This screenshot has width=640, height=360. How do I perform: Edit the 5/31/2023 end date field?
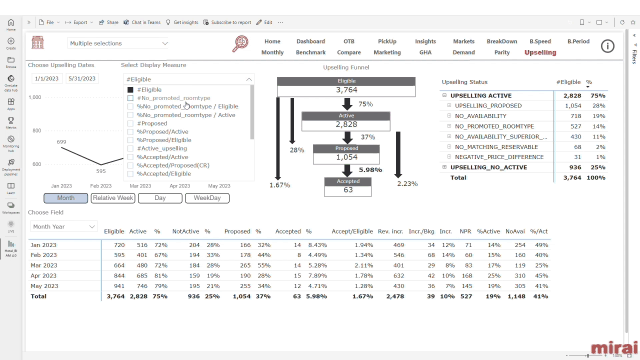82,78
